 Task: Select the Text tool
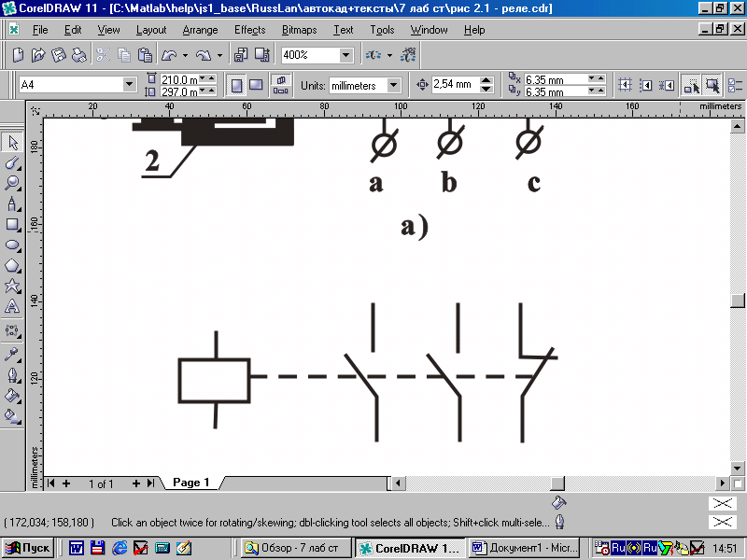pos(13,307)
